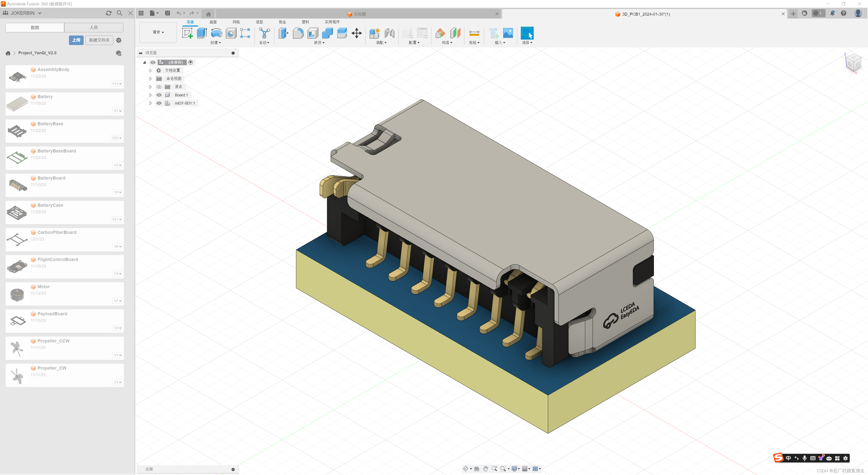Search in the data panel
Viewport: 868px width, 475px height.
point(119,13)
